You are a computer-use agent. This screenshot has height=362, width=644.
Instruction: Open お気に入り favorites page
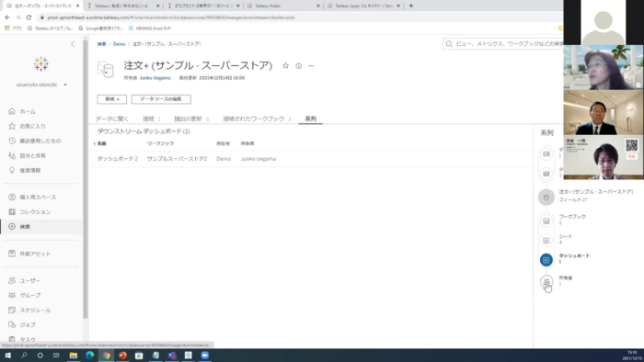32,126
